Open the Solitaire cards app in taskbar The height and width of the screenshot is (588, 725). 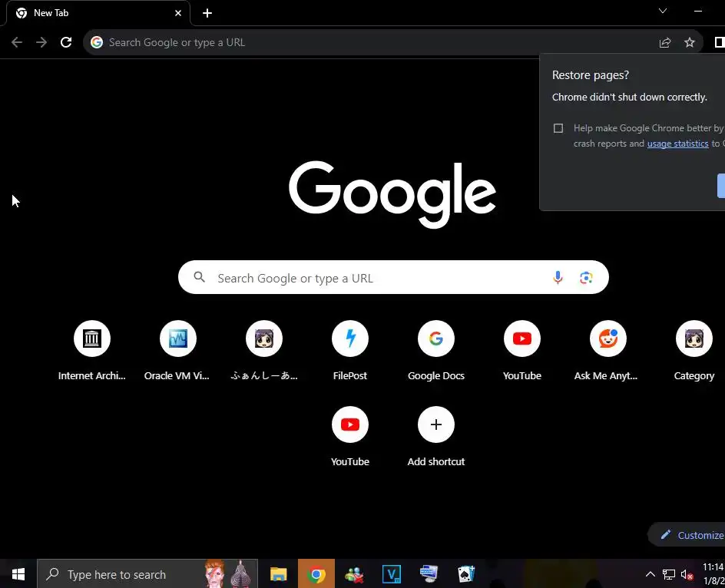coord(466,574)
